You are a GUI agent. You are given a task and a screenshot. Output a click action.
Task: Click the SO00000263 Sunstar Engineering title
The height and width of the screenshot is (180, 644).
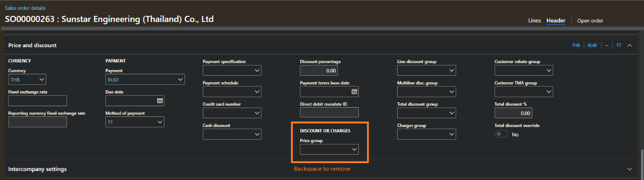click(x=109, y=20)
